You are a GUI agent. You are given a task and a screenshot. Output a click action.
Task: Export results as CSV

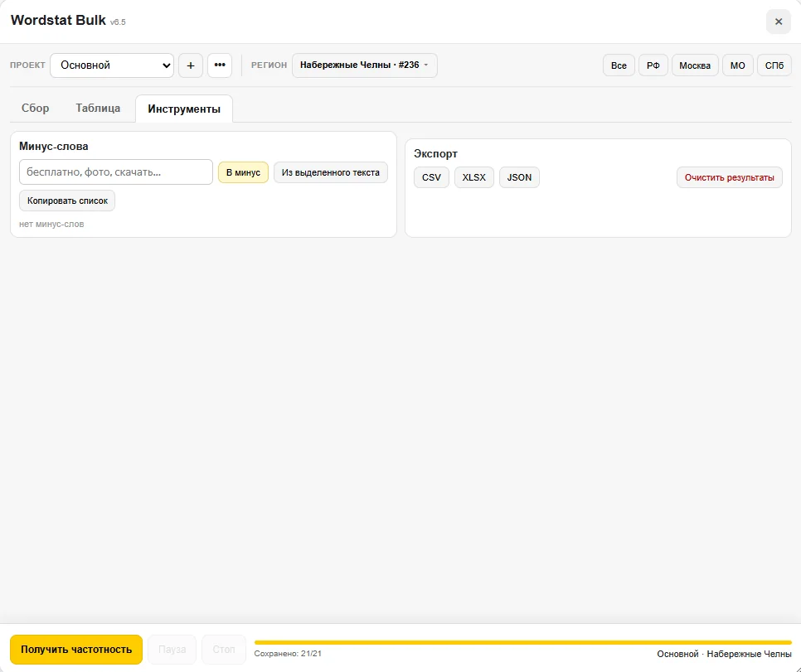(x=431, y=177)
